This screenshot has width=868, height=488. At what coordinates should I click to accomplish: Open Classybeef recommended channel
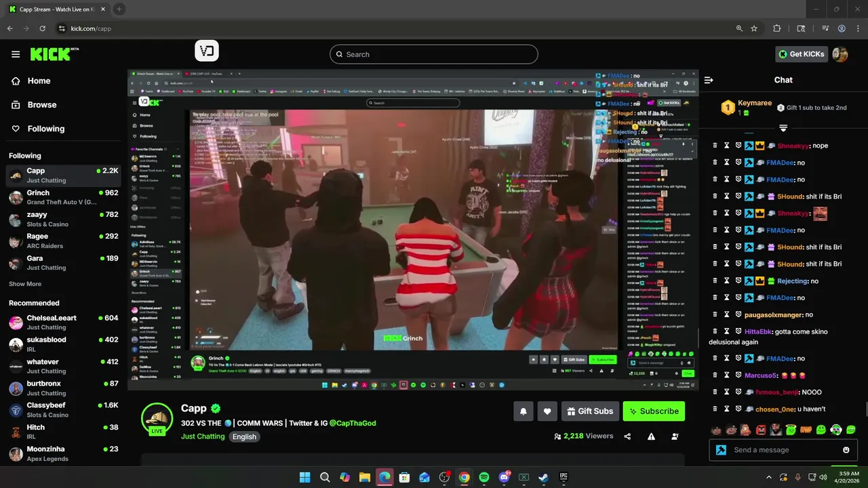click(x=62, y=409)
